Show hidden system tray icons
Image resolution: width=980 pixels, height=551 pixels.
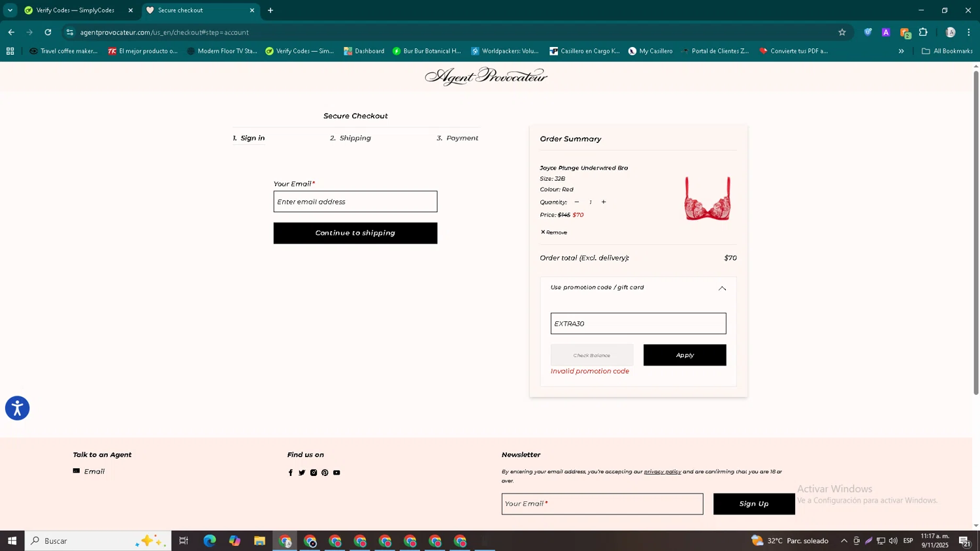[x=844, y=541]
